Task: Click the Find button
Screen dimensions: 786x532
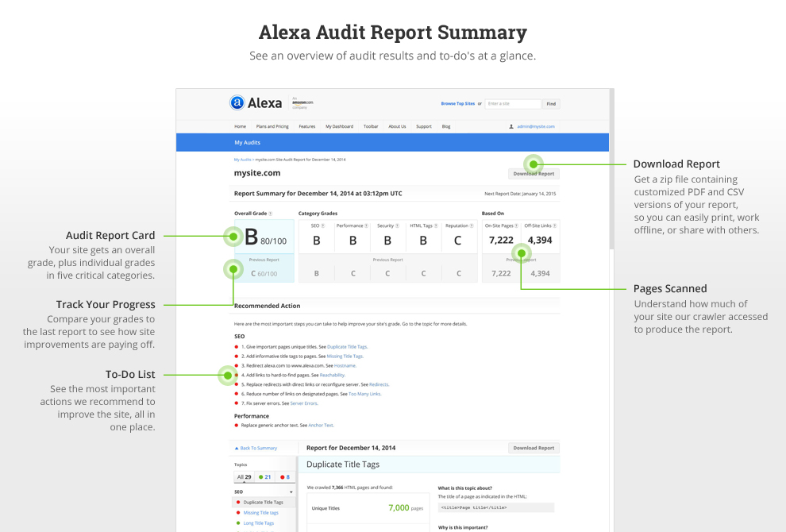Action: coord(552,104)
